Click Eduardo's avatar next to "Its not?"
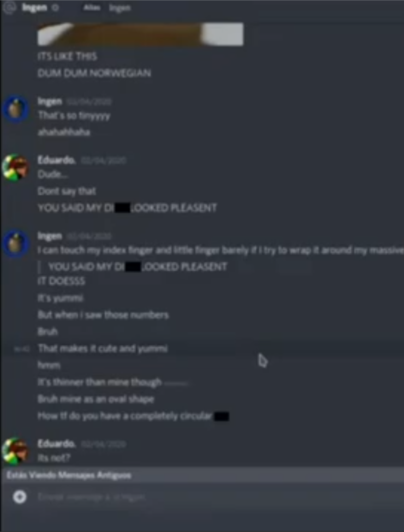 (15, 451)
